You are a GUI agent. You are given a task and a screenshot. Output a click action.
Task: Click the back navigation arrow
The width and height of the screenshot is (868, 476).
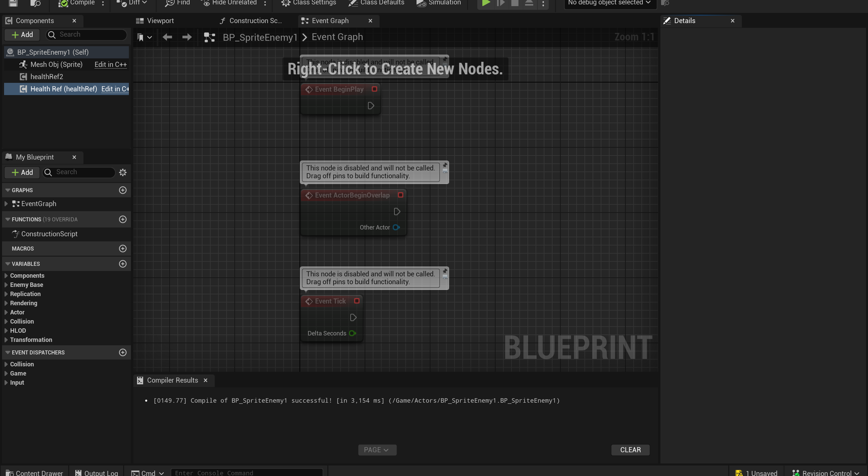[x=167, y=37]
